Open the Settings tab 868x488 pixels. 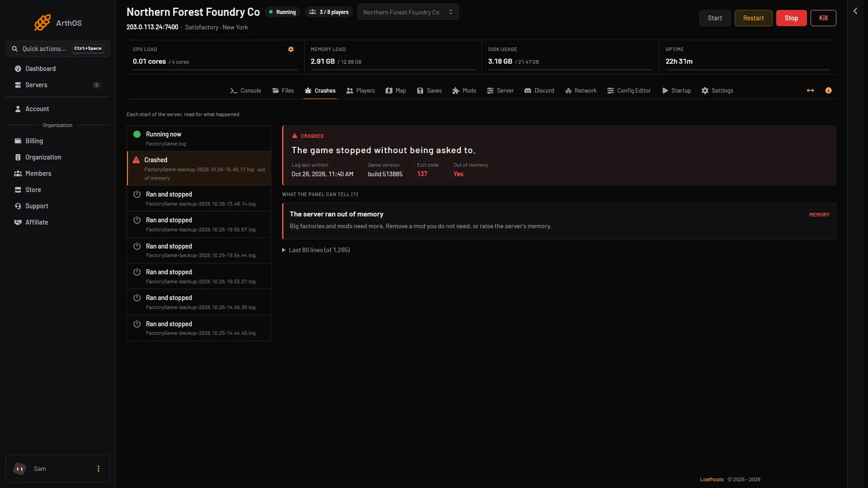tap(717, 90)
